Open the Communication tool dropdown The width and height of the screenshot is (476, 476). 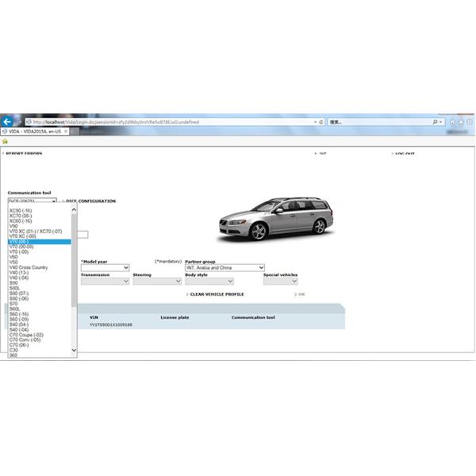[x=33, y=201]
